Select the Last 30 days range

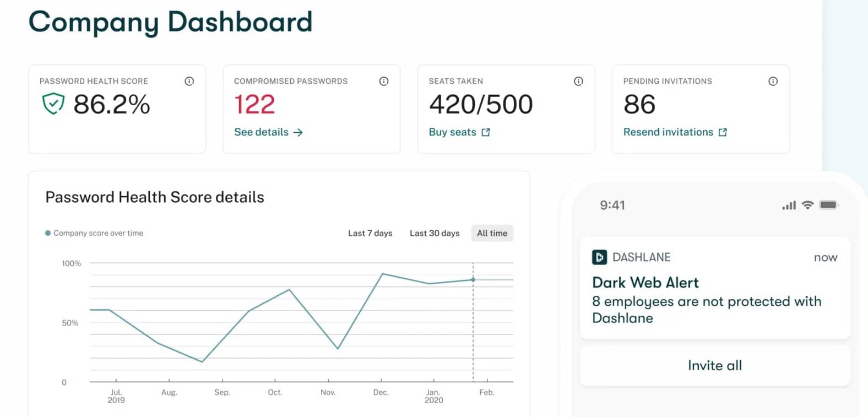pyautogui.click(x=435, y=233)
